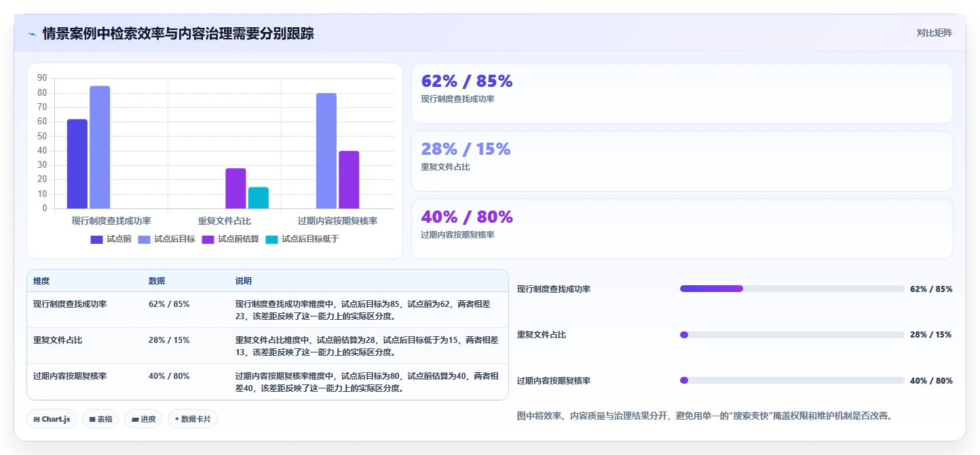
Task: Select the 28% / 15% stat card
Action: (682, 161)
